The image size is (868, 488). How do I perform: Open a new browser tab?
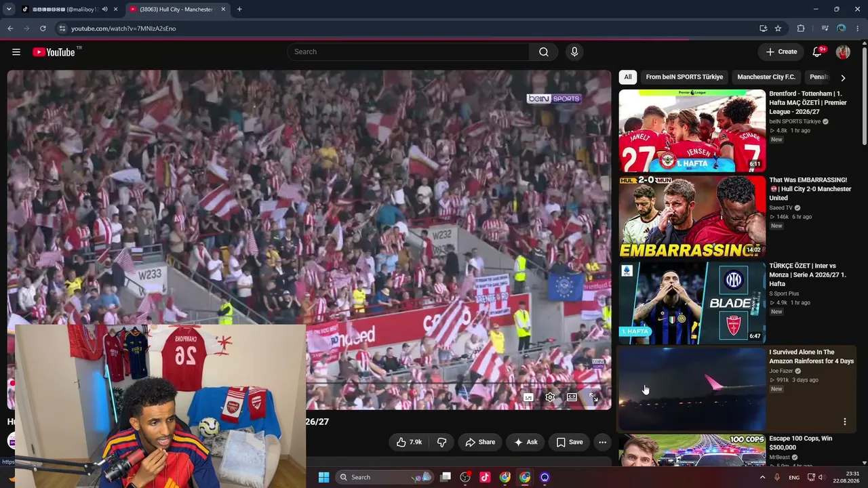point(239,9)
